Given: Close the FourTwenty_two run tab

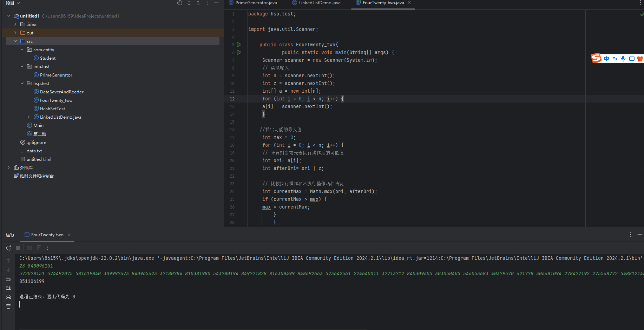Looking at the screenshot, I should click(x=69, y=235).
